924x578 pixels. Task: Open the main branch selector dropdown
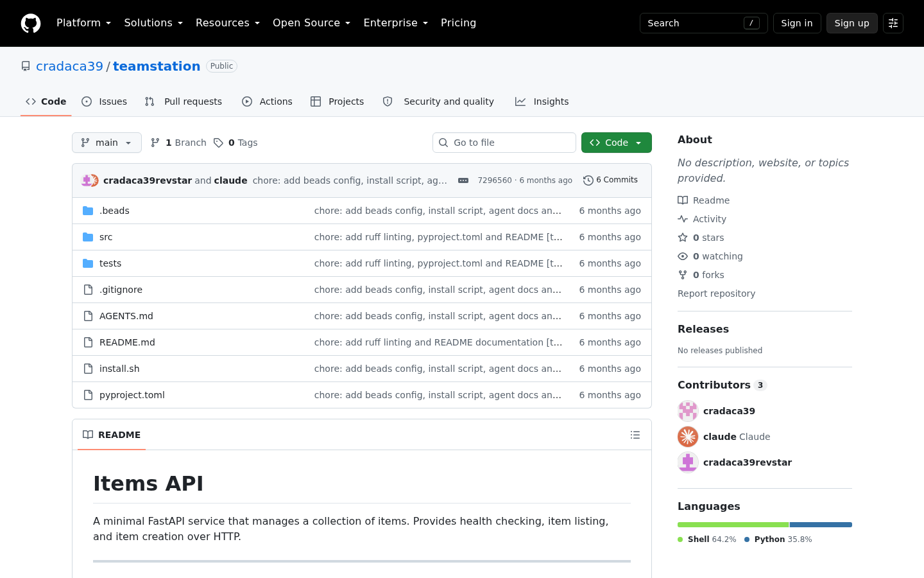pos(107,143)
